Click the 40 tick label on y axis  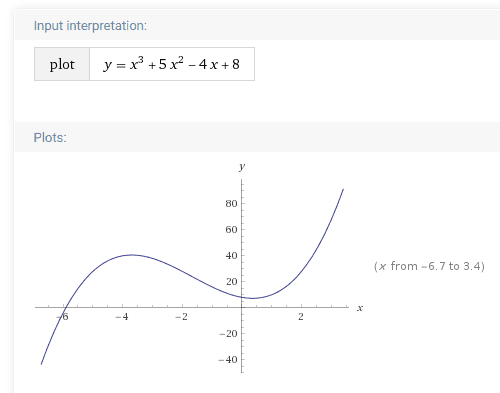click(x=231, y=255)
